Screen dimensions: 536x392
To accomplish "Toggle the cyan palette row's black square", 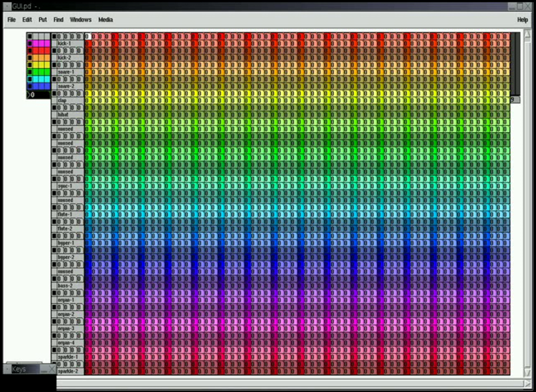I will (30, 80).
